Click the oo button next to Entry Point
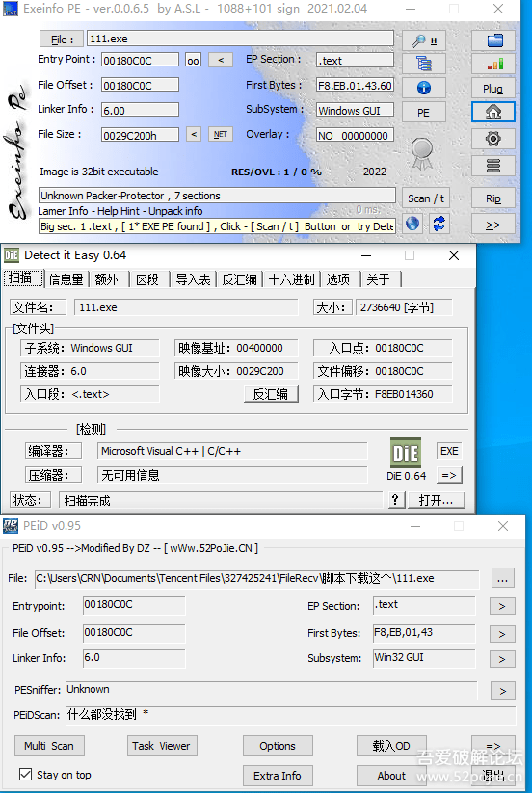The height and width of the screenshot is (793, 532). [x=193, y=60]
